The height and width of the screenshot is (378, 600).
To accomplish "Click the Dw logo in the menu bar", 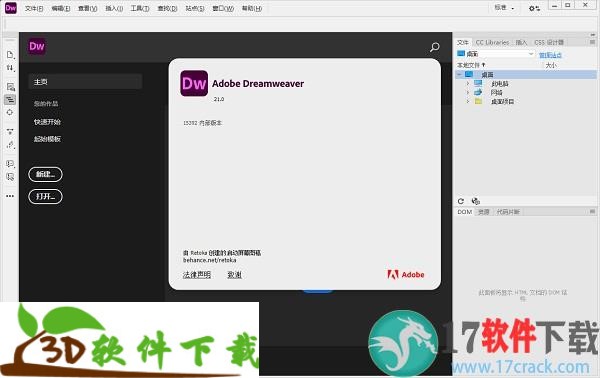I will (11, 8).
